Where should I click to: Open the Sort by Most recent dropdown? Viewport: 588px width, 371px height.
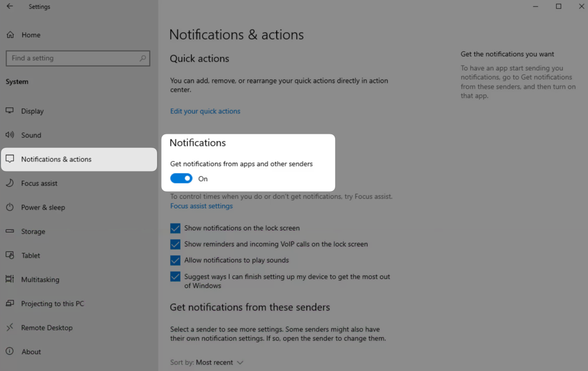pos(220,362)
